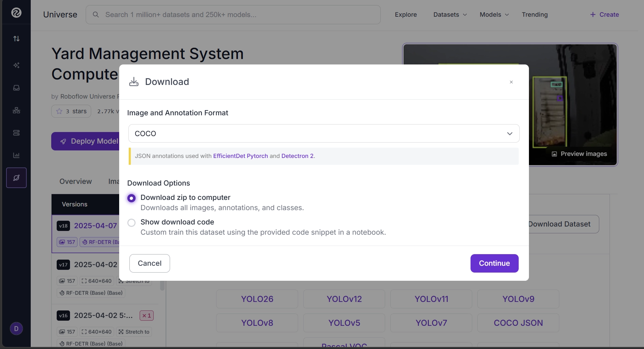Screen dimensions: 644x349
Task: Click the star icon beside 3 stars
Action: point(59,111)
